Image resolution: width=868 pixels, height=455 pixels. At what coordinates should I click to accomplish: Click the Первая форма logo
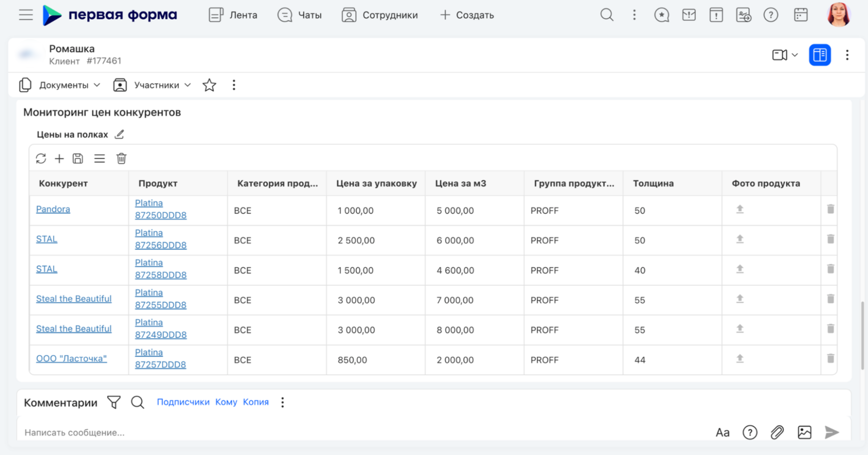(110, 15)
